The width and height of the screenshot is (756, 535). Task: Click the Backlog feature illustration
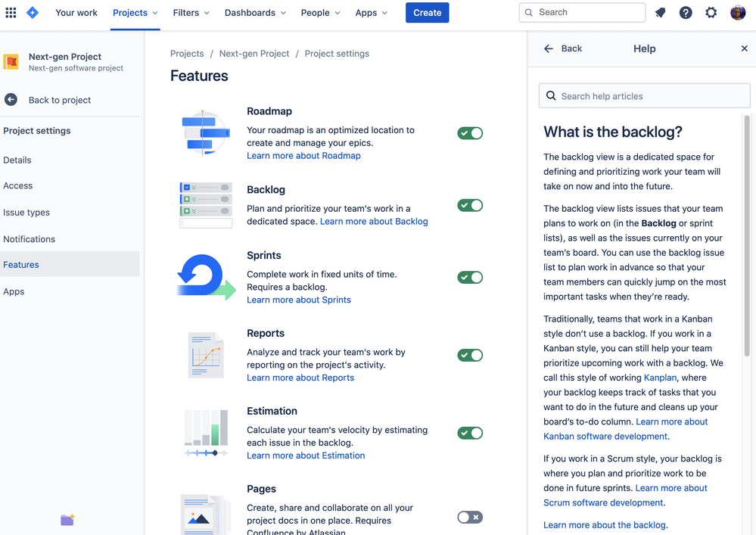pyautogui.click(x=206, y=205)
